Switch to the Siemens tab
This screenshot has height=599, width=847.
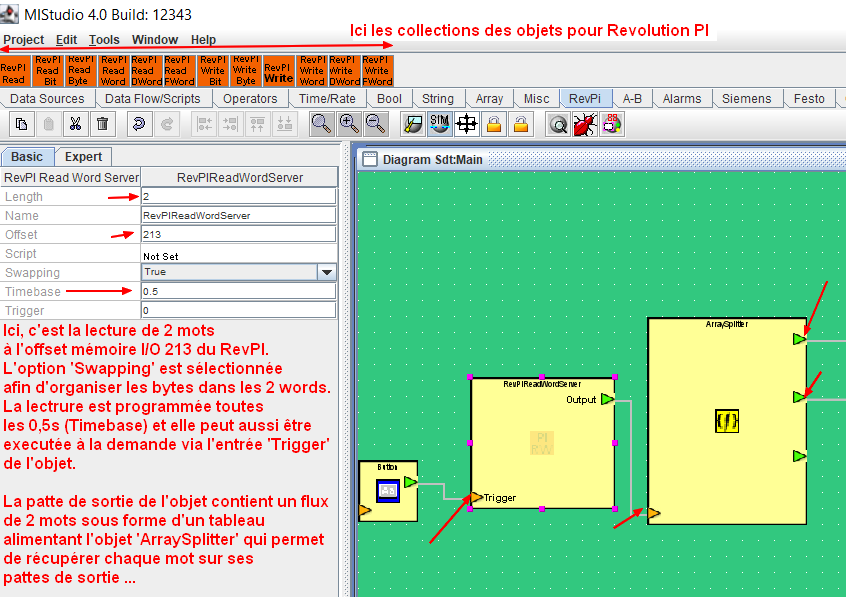pyautogui.click(x=747, y=99)
